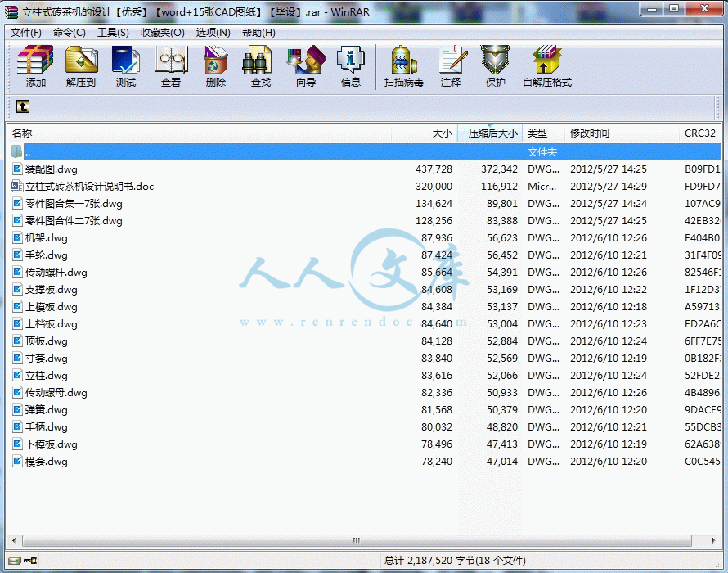This screenshot has height=573, width=728.
Task: Click the size value 437,728
Action: click(x=434, y=169)
